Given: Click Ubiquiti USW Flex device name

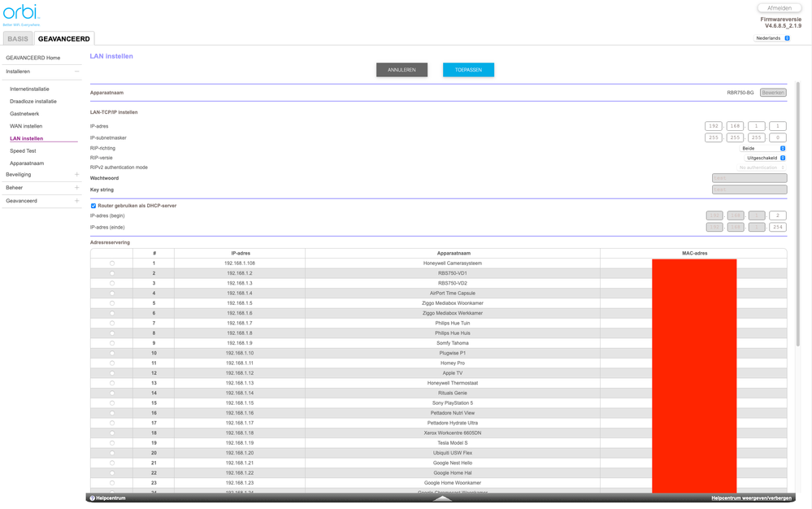Looking at the screenshot, I should (x=453, y=453).
